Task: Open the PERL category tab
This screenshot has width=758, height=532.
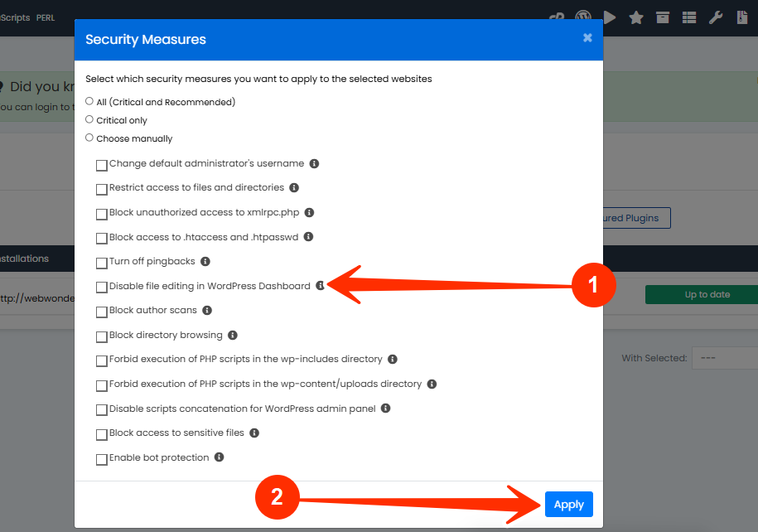Action: pos(46,18)
